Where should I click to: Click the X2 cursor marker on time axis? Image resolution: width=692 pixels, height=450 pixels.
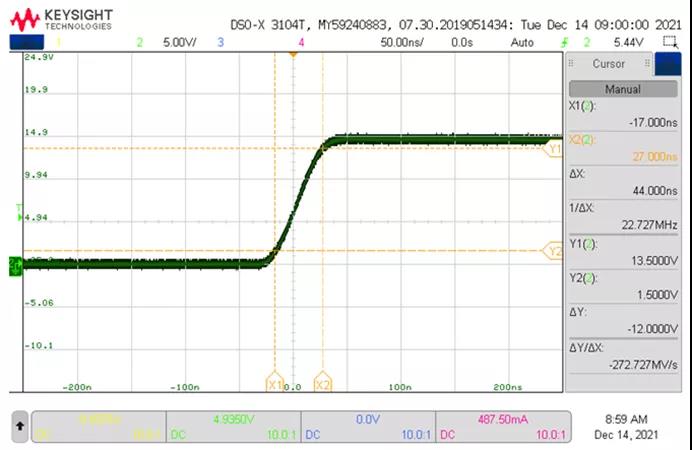coord(322,384)
